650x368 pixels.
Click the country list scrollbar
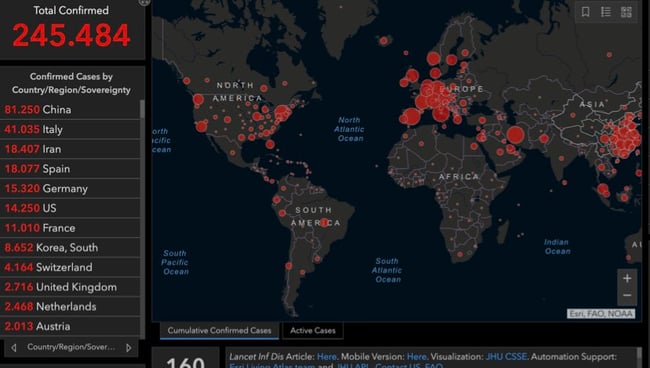point(142,109)
